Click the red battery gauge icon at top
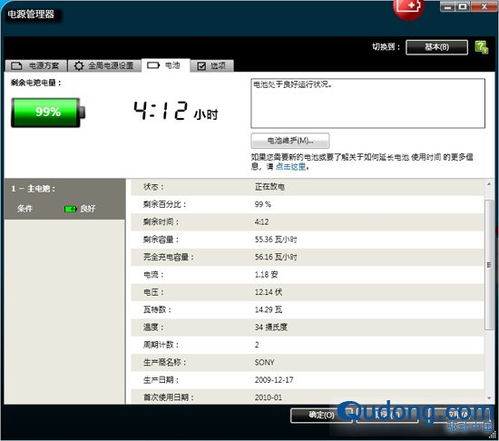499x441 pixels. [x=409, y=8]
